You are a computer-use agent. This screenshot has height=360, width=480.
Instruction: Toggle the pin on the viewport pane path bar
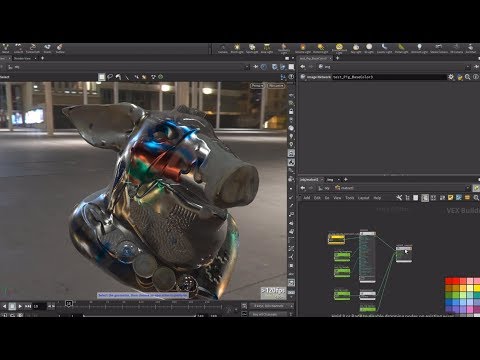(x=256, y=67)
